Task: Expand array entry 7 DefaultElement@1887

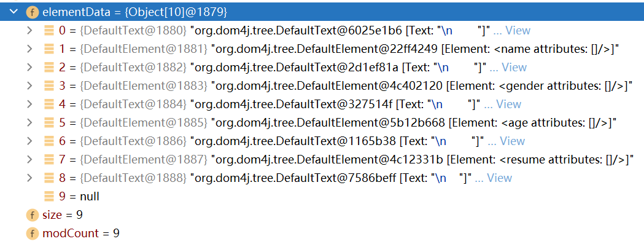Action: pyautogui.click(x=29, y=160)
